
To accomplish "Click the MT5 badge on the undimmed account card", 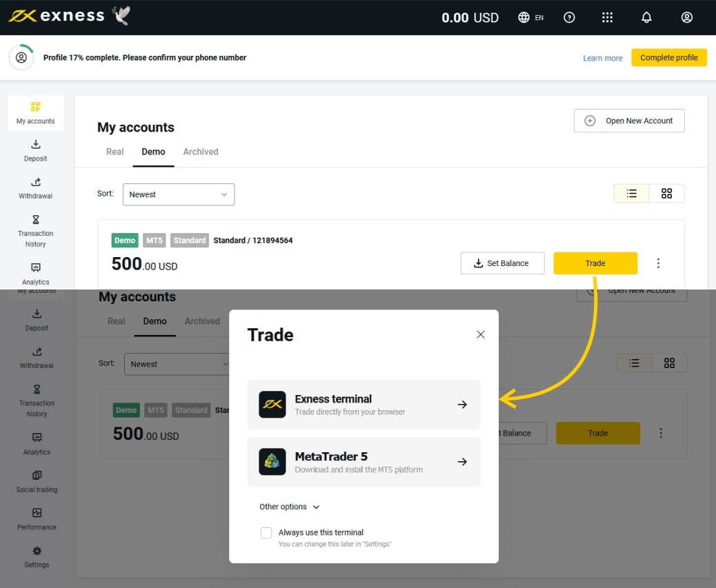I will pos(154,241).
